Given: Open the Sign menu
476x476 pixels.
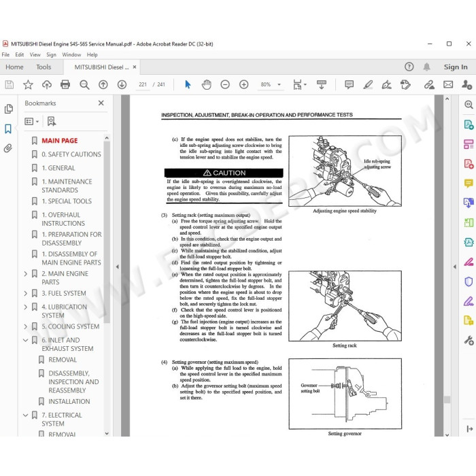Looking at the screenshot, I should coord(51,54).
